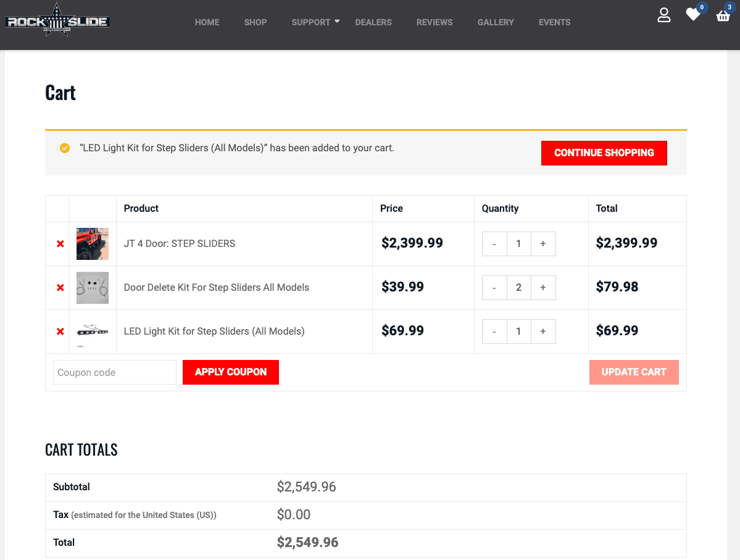Screen dimensions: 740x560
Task: Click the $79.98 line total
Action: point(617,286)
